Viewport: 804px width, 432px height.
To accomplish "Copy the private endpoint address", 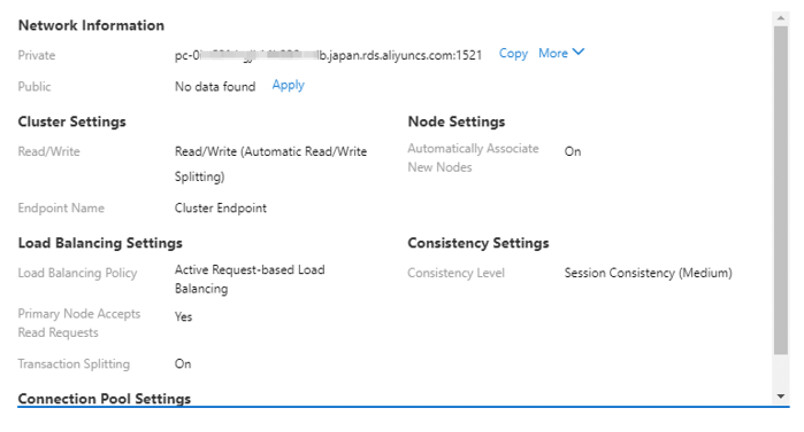I will click(513, 54).
